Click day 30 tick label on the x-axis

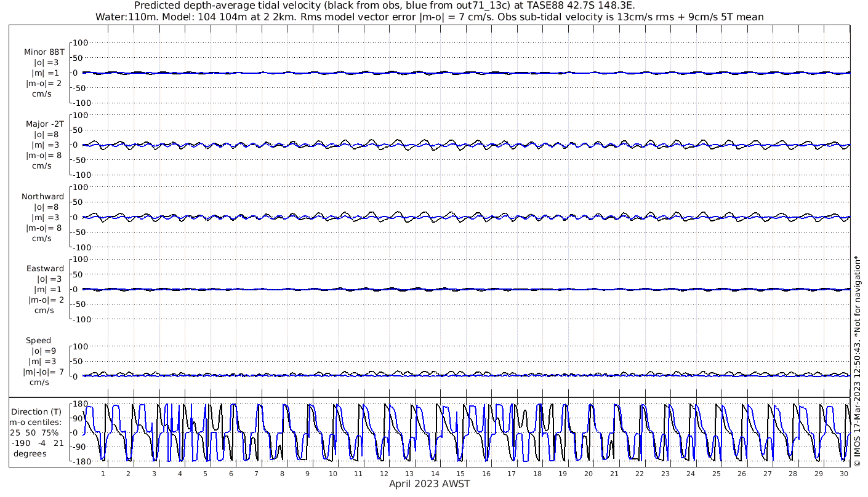pos(844,474)
